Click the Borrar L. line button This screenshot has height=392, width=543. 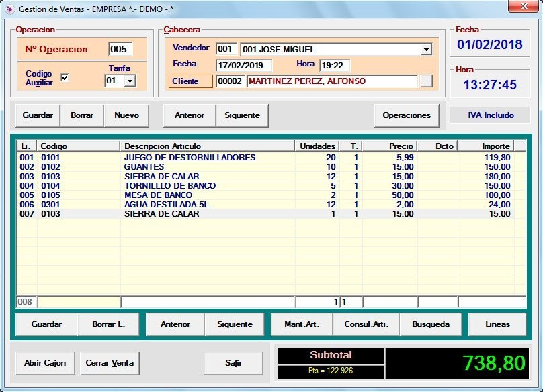[108, 324]
